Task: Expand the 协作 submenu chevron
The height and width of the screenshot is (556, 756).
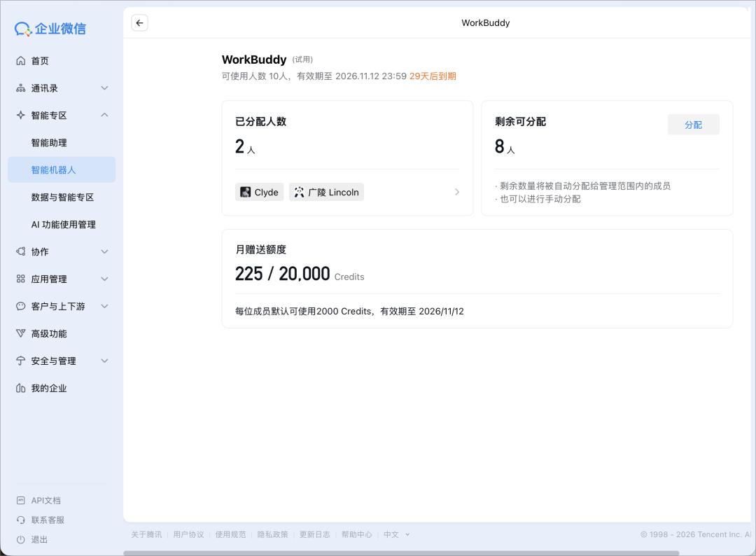Action: pyautogui.click(x=104, y=251)
